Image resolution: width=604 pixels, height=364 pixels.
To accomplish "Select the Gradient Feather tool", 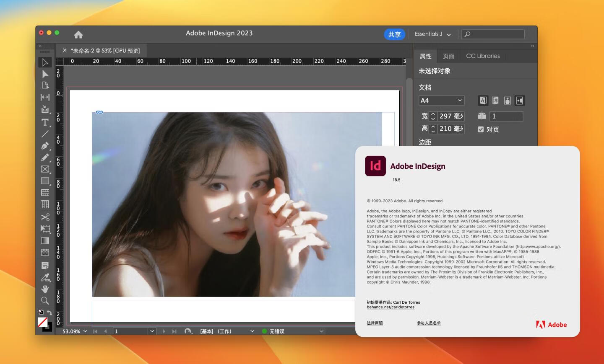I will click(x=45, y=253).
